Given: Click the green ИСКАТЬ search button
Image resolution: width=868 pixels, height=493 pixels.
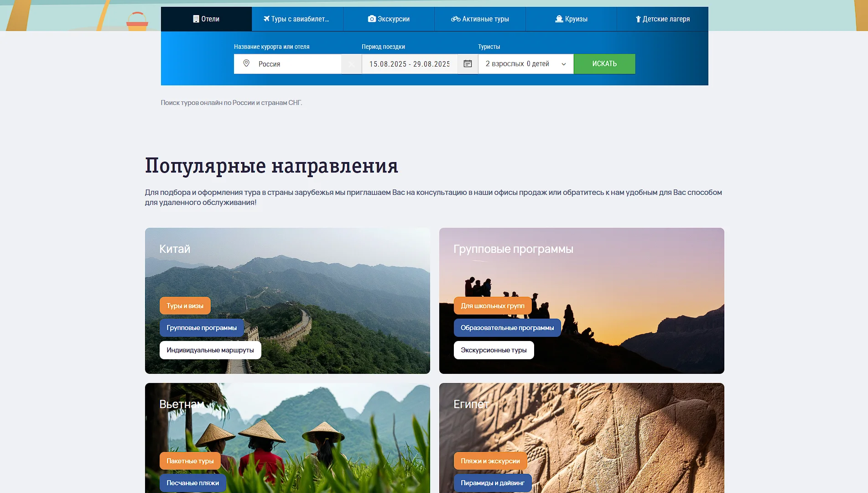Looking at the screenshot, I should point(604,64).
